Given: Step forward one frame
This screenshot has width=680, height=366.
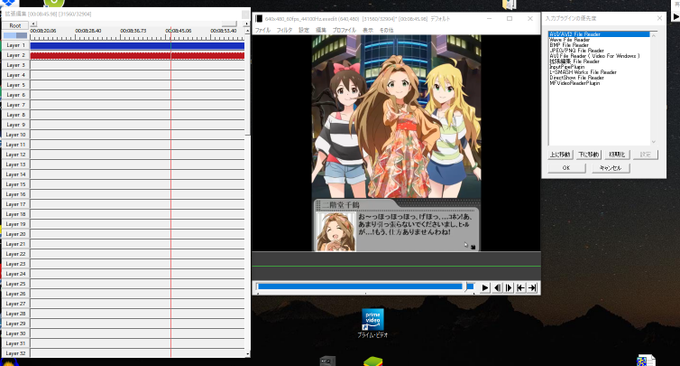Looking at the screenshot, I should click(509, 288).
